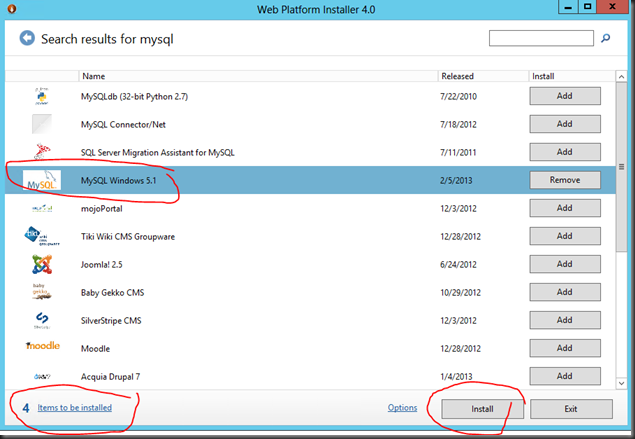Click the MySQL Windows 5.1 logo
The image size is (635, 439).
point(42,180)
